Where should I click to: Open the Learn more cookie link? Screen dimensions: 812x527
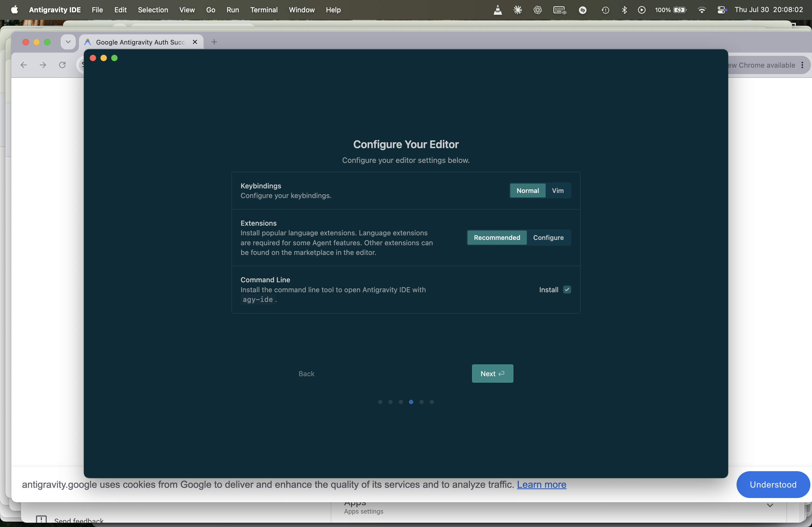(541, 484)
